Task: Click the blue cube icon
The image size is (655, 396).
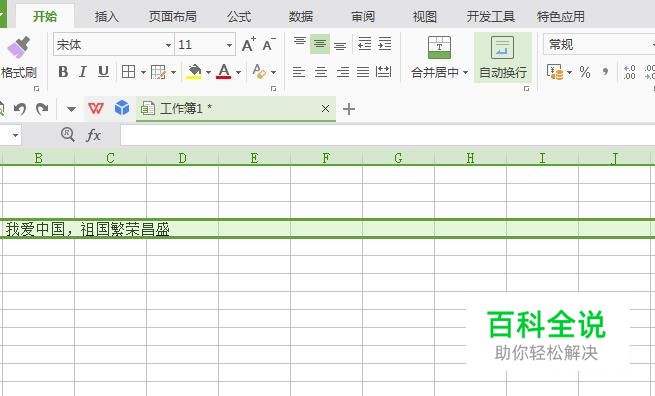Action: click(x=122, y=108)
